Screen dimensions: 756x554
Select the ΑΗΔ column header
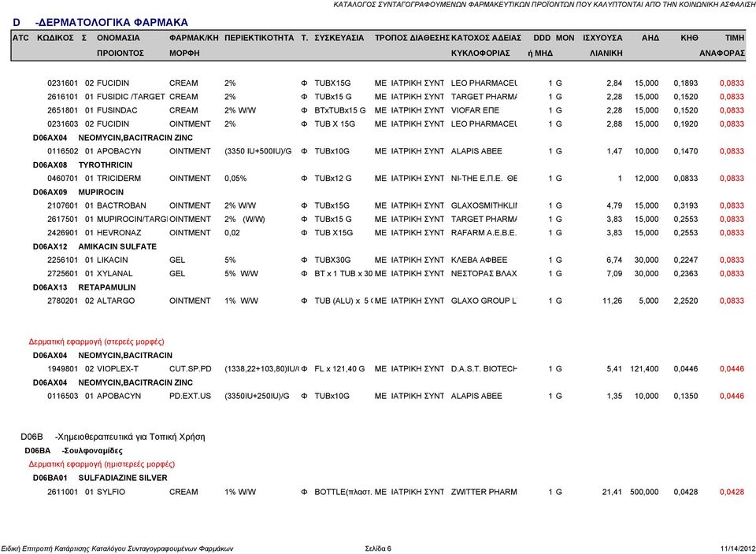click(x=650, y=38)
